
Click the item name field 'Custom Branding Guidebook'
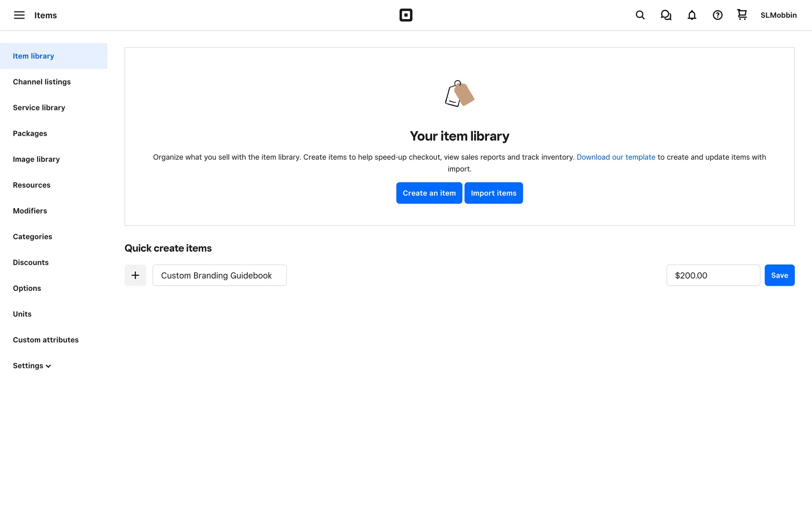[219, 275]
